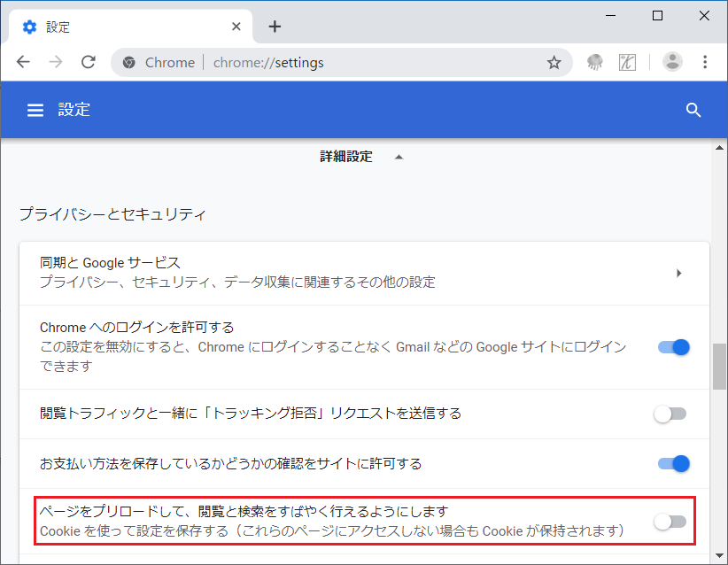The image size is (728, 565).
Task: Enable the トラッキング拒否 request toggle
Action: tap(670, 414)
